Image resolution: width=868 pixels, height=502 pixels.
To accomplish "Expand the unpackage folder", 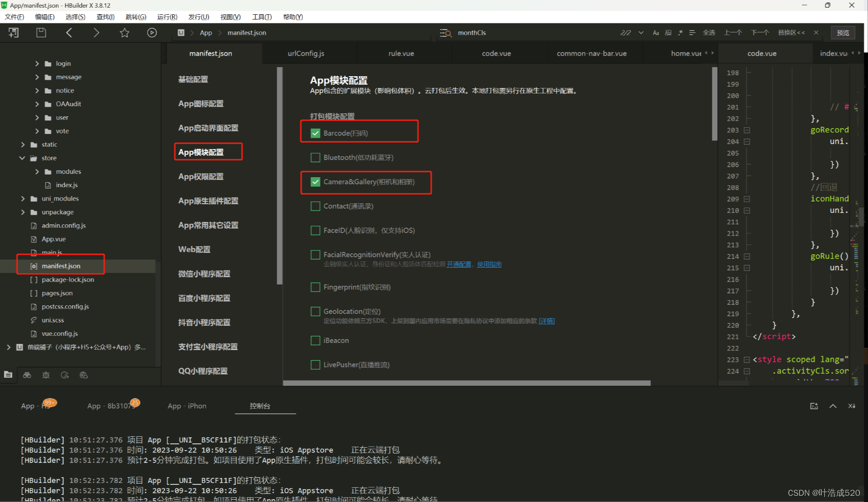I will tap(23, 212).
